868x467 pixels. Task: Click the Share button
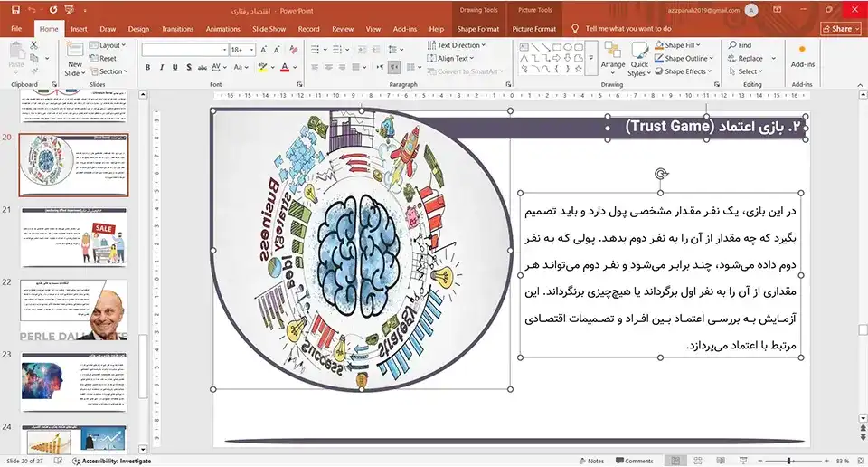pos(841,29)
